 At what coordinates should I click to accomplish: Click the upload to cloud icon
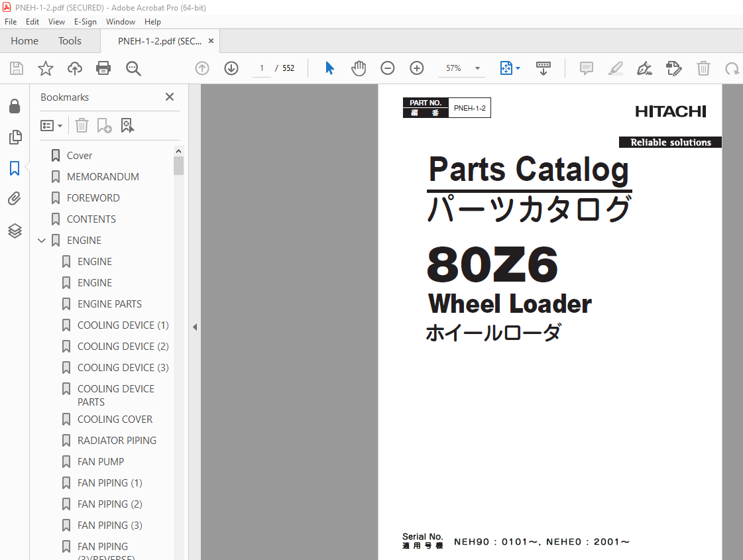74,68
